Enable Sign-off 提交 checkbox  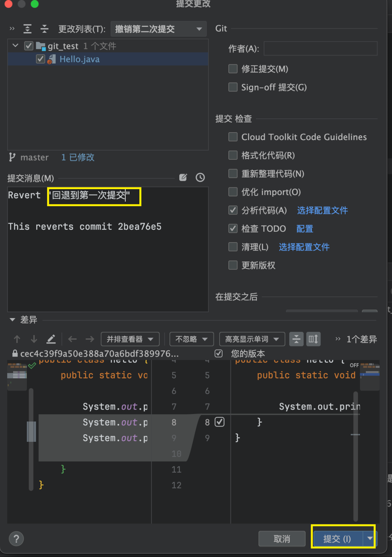tap(233, 87)
